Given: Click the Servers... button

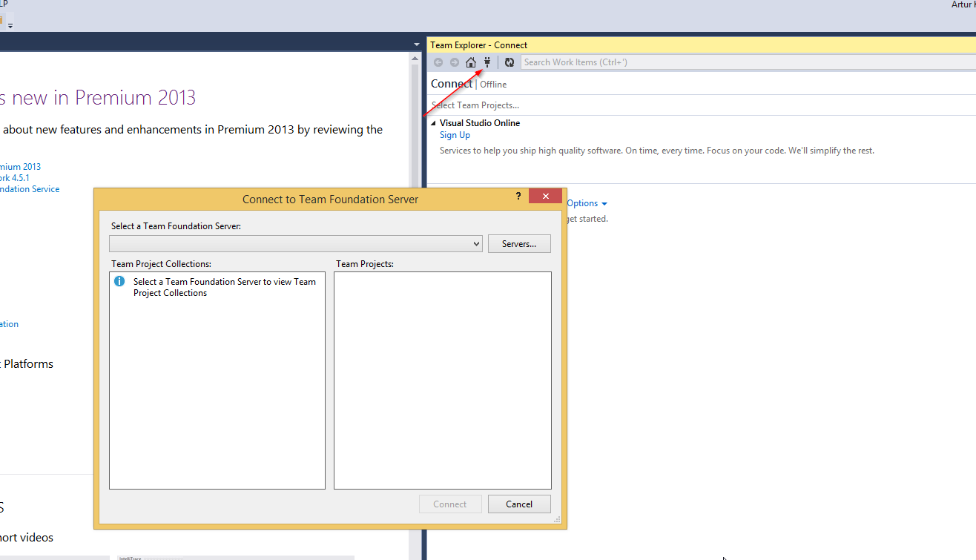Looking at the screenshot, I should (519, 244).
